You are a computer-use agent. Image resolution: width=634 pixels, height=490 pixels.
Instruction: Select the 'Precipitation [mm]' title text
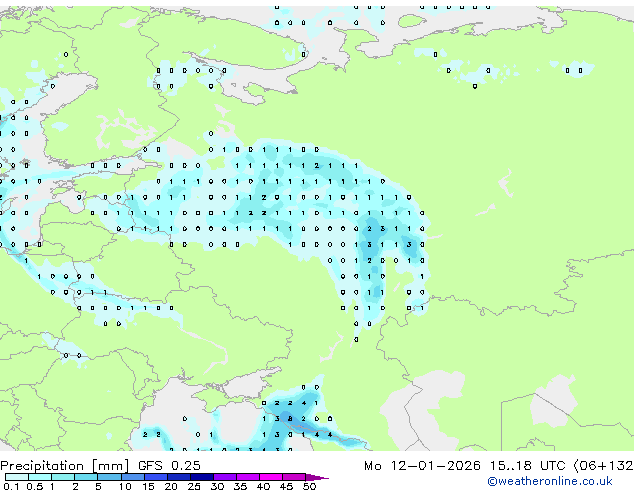pos(64,466)
